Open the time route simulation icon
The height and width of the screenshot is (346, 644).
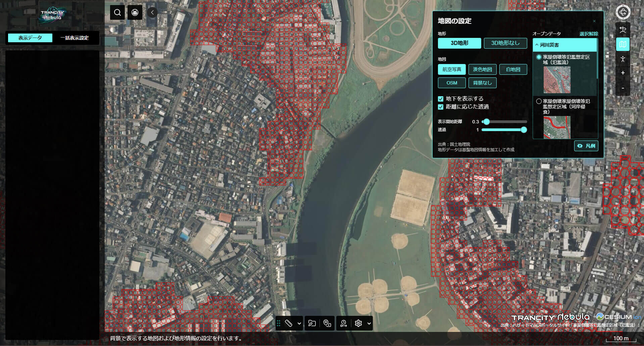[x=343, y=323]
